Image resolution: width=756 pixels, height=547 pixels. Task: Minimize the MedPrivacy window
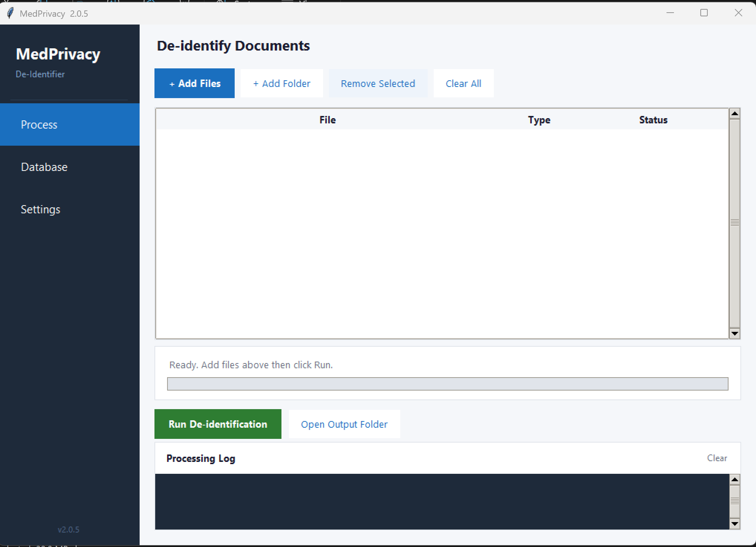[670, 13]
